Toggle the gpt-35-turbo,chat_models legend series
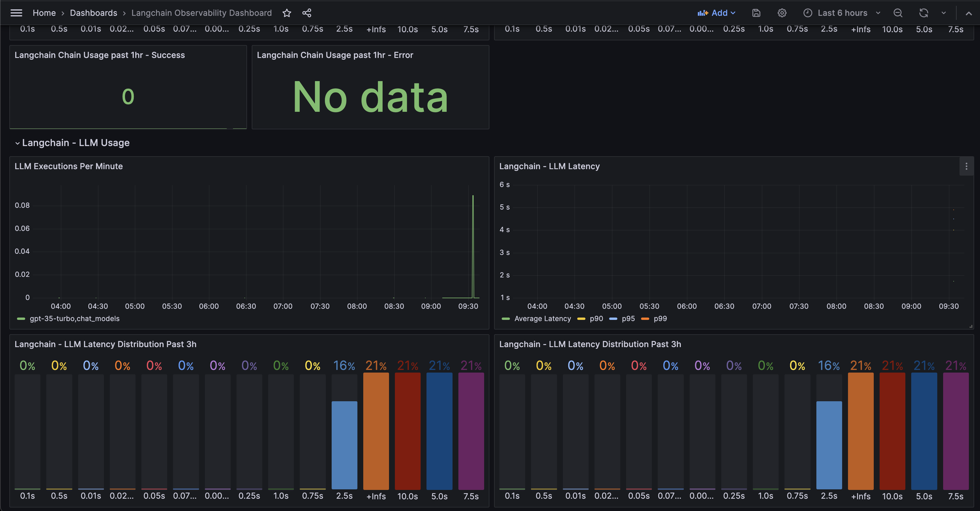 [x=74, y=318]
